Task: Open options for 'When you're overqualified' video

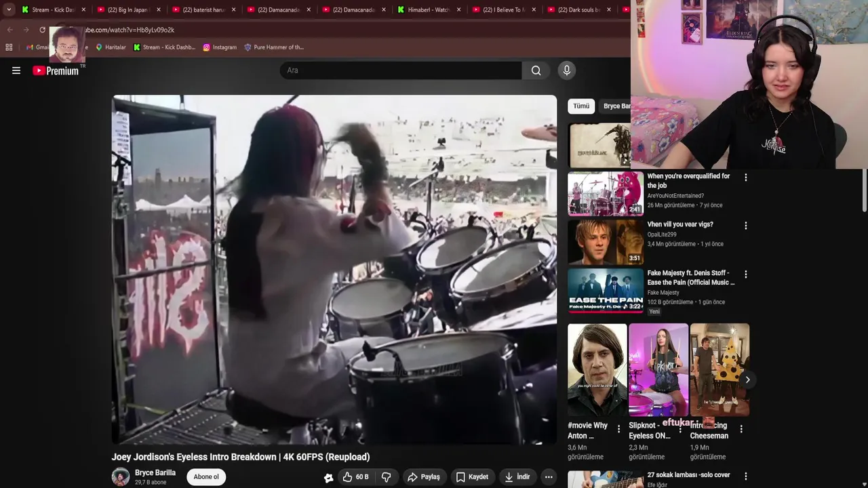Action: tap(746, 178)
